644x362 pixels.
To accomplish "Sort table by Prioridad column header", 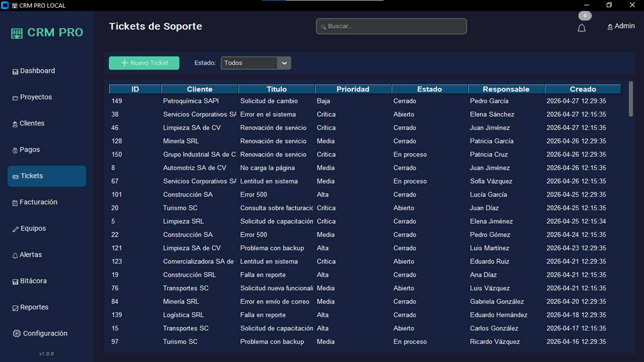I will 353,89.
